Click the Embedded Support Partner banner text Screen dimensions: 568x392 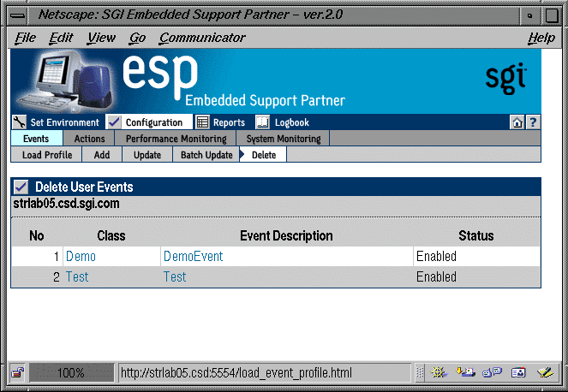point(265,100)
